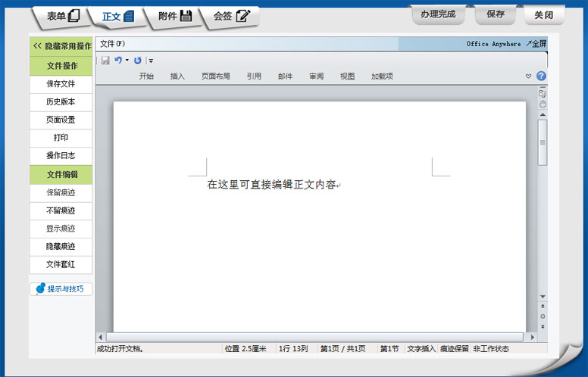588x377 pixels.
Task: Switch to the 表单 tab
Action: point(63,16)
